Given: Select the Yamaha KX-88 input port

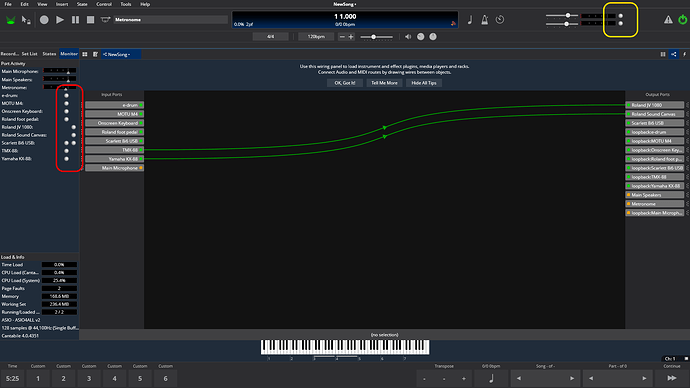Looking at the screenshot, I should tap(114, 159).
